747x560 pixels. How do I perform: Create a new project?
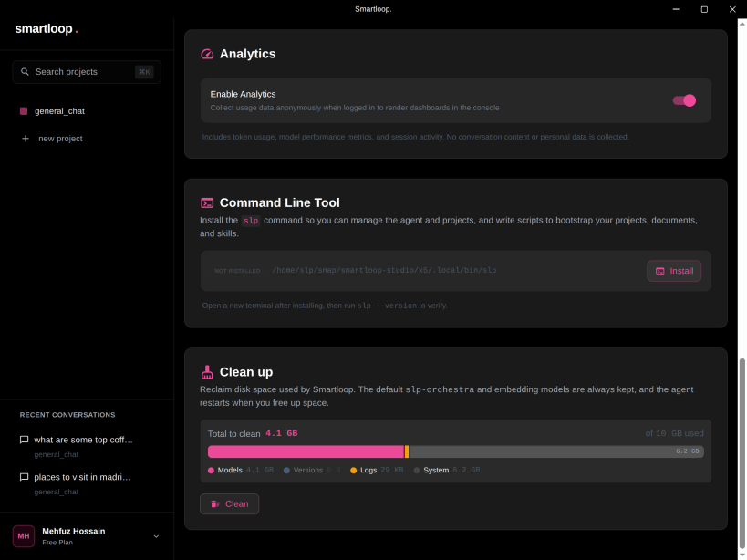(60, 139)
